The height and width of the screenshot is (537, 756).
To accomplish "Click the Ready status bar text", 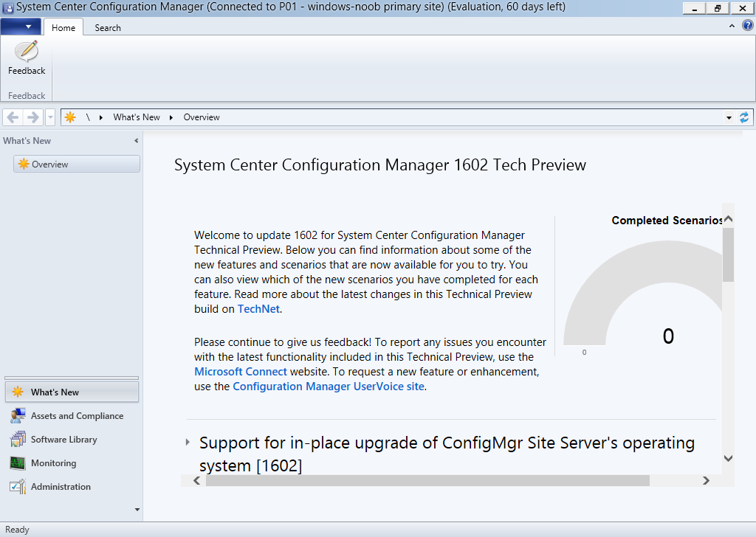I will click(x=18, y=530).
